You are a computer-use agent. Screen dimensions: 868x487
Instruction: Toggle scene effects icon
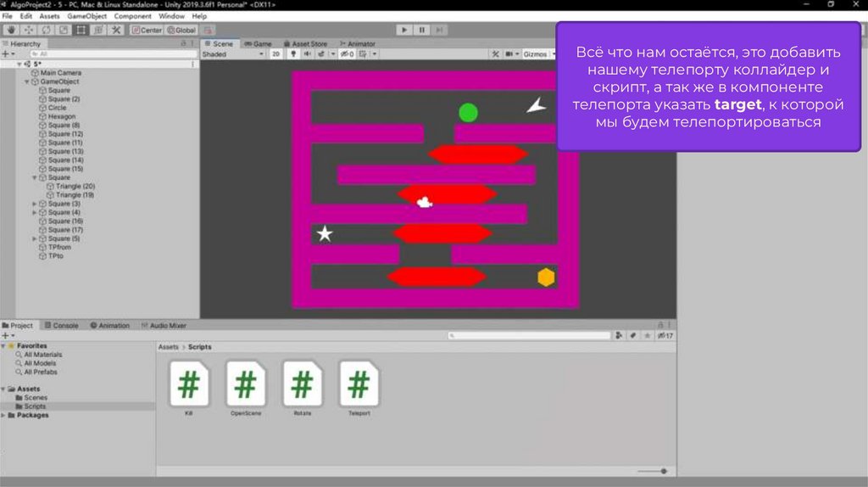(321, 54)
